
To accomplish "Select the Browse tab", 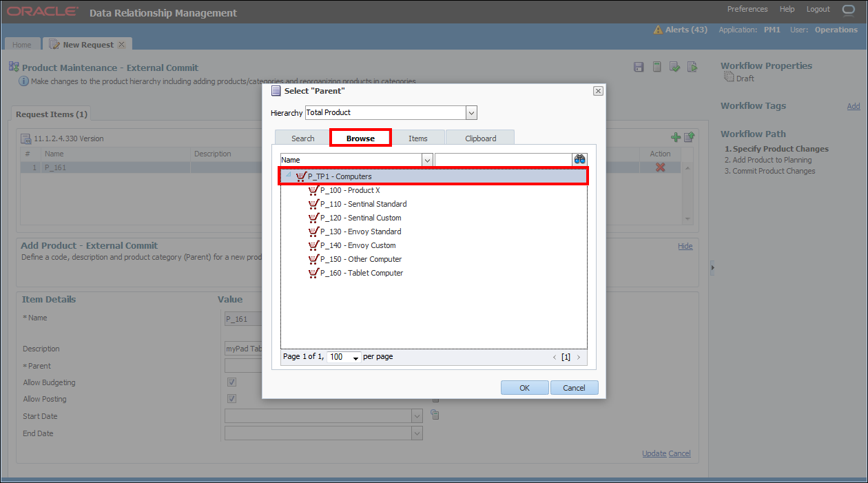I will point(360,138).
